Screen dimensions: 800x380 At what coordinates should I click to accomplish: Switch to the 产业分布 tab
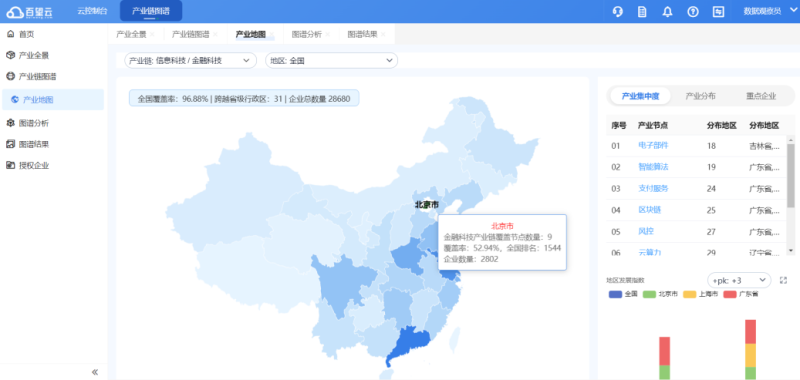700,96
